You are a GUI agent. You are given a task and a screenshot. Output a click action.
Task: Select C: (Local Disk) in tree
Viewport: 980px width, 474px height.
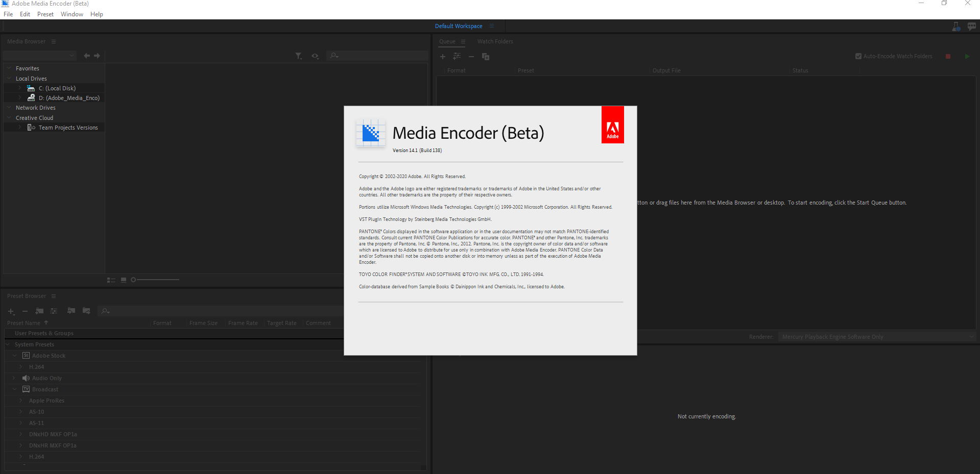pyautogui.click(x=57, y=88)
